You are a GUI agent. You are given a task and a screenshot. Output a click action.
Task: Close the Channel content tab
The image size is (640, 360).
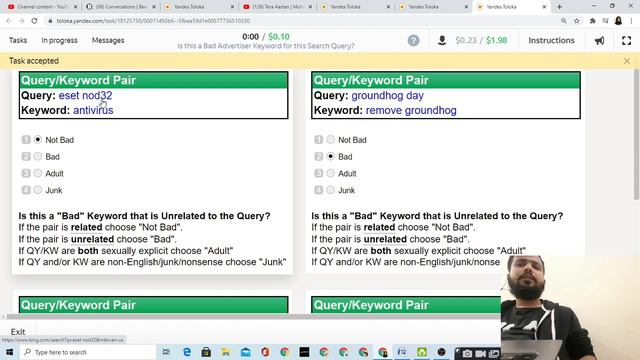[x=75, y=7]
